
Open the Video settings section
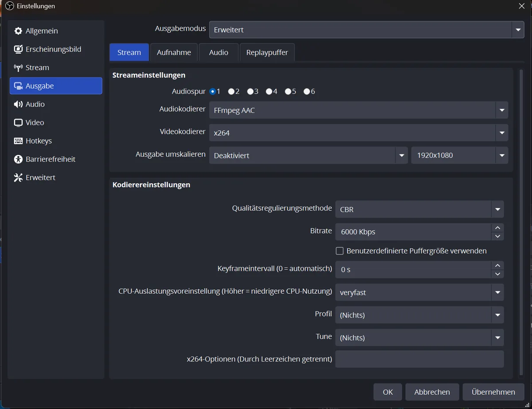point(56,123)
